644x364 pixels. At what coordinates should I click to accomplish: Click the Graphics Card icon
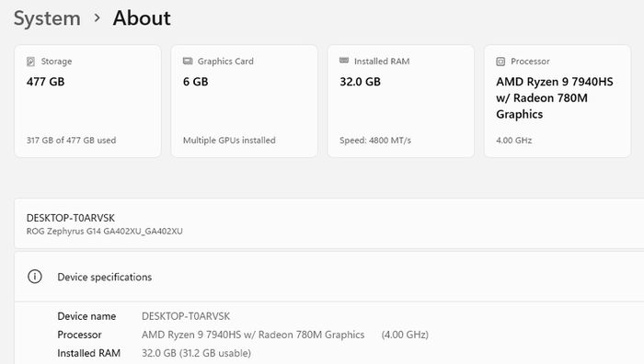188,62
